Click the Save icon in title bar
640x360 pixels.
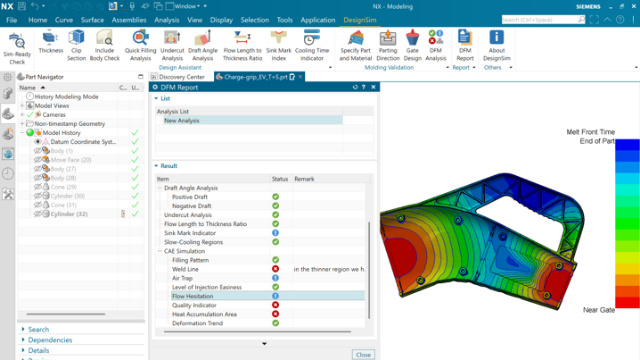point(22,6)
